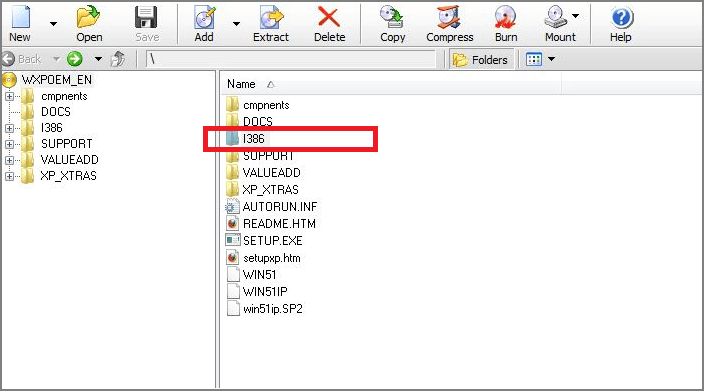Select the AUTORUN.INF file

pyautogui.click(x=280, y=207)
